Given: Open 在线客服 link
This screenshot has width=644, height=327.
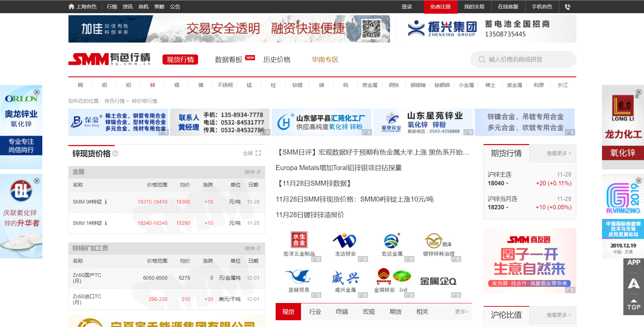Looking at the screenshot, I should point(508,7).
